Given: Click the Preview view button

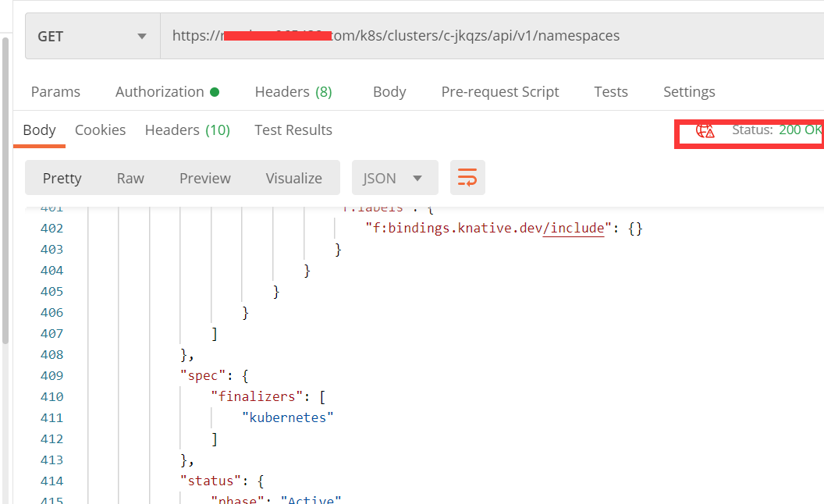Looking at the screenshot, I should 205,178.
